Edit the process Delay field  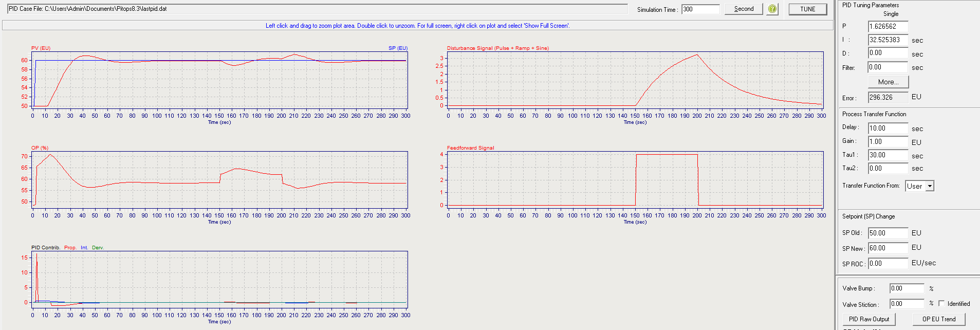coord(887,128)
